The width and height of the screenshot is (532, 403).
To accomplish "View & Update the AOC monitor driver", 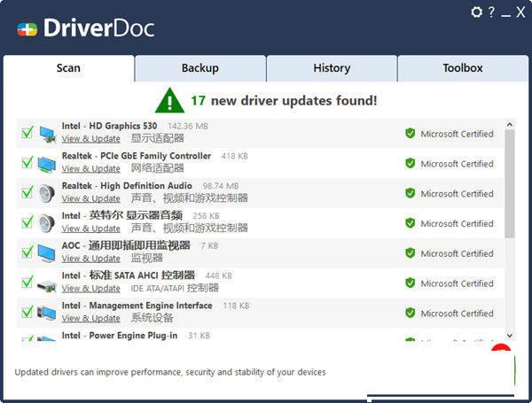I will click(x=91, y=259).
